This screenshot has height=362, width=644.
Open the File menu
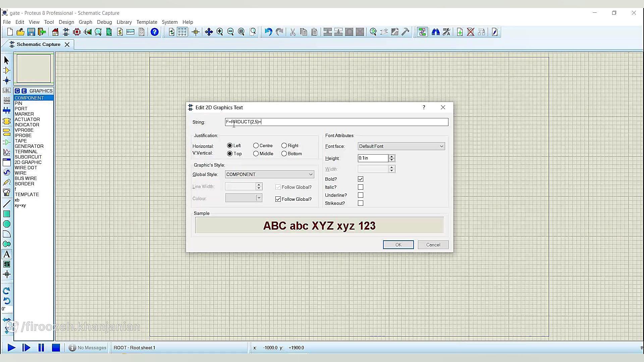coord(7,22)
